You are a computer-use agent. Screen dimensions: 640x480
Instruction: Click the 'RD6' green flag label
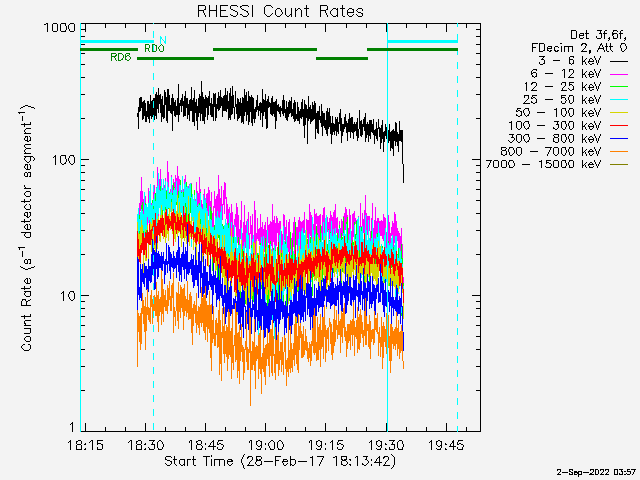121,58
